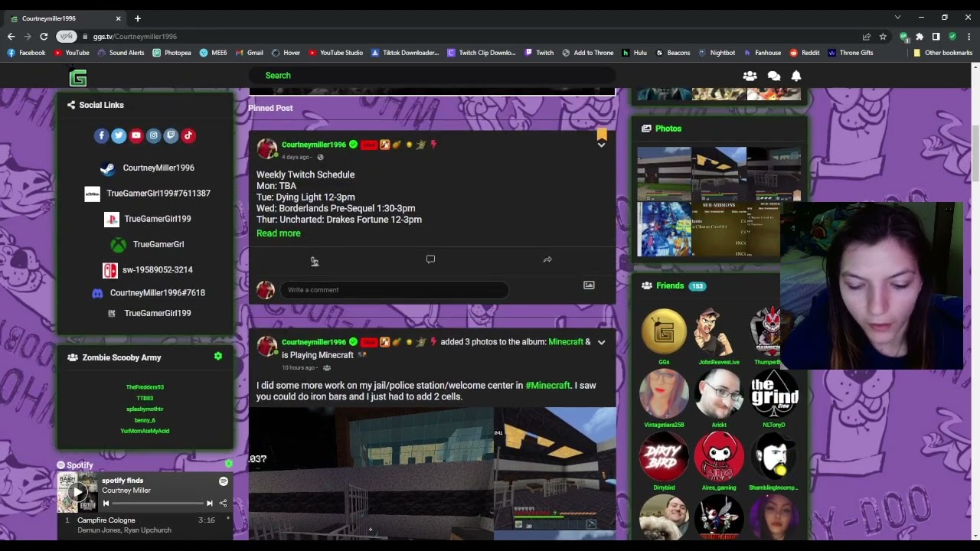Viewport: 980px width, 551px height.
Task: Click the Search field in the header
Action: tap(433, 76)
